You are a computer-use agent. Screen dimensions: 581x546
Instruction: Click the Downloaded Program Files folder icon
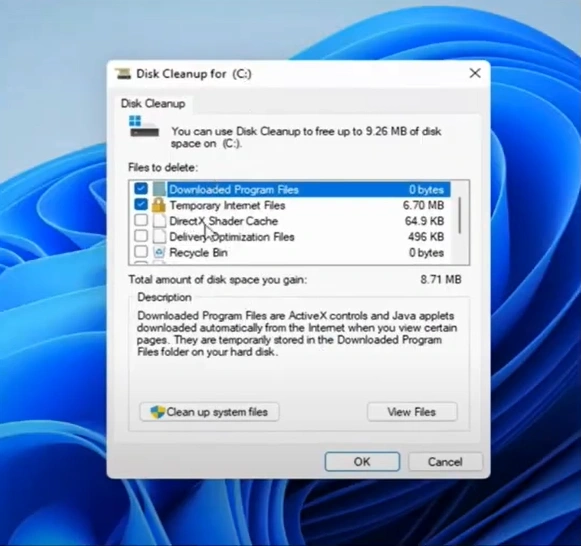(159, 189)
